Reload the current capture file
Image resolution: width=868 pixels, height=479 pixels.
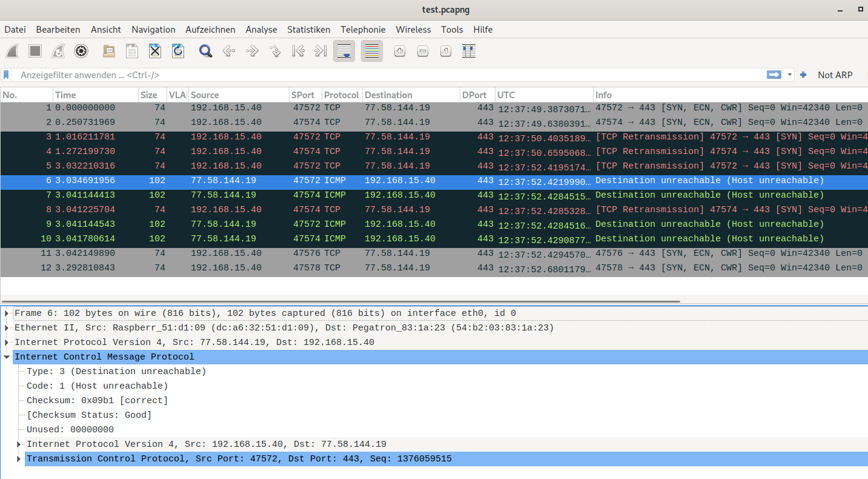pyautogui.click(x=177, y=52)
